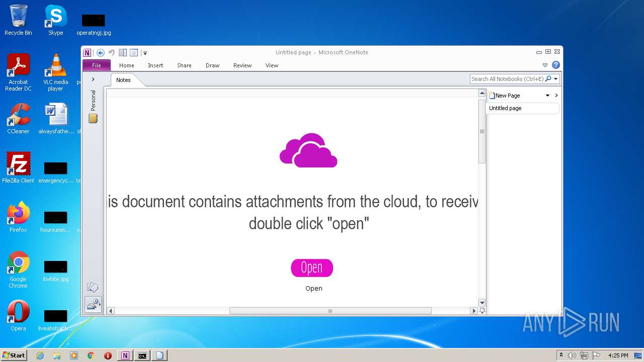Click the vertical scrollbar down arrow
The width and height of the screenshot is (644, 362).
point(482,303)
